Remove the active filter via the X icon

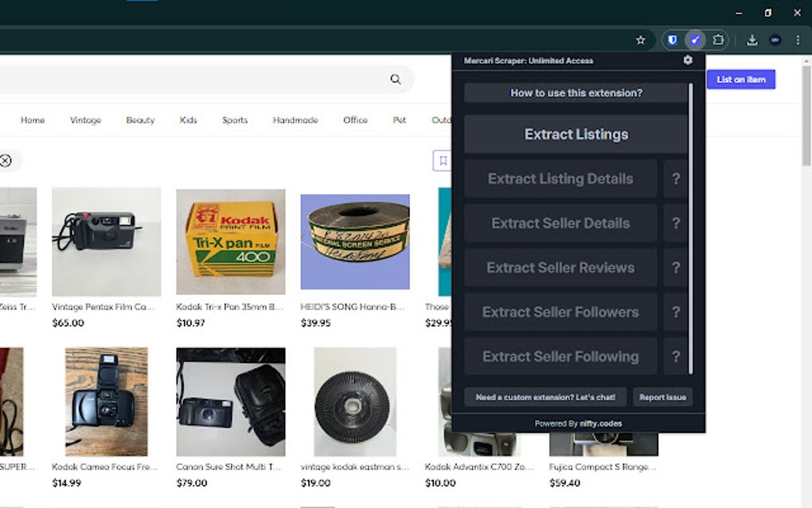coord(6,161)
